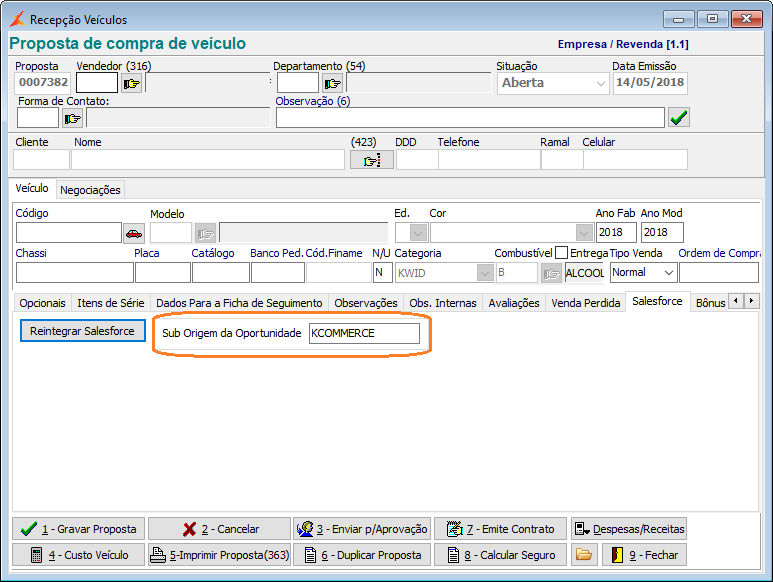The height and width of the screenshot is (582, 773).
Task: Expand the Situação Aberta dropdown
Action: (600, 83)
